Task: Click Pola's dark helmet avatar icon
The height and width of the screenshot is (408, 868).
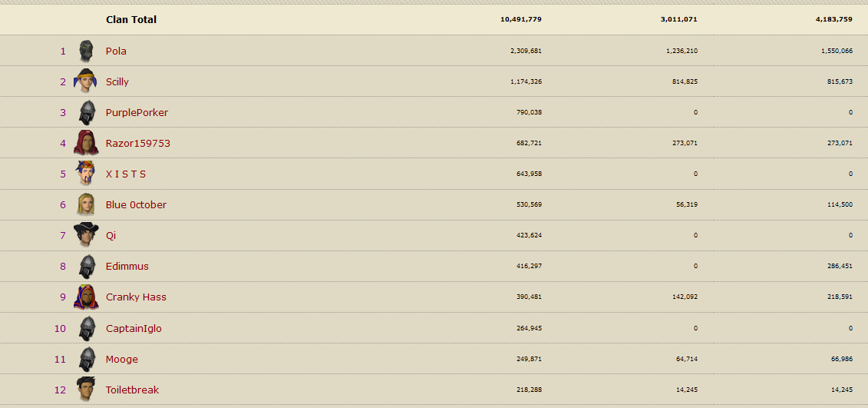Action: 86,51
